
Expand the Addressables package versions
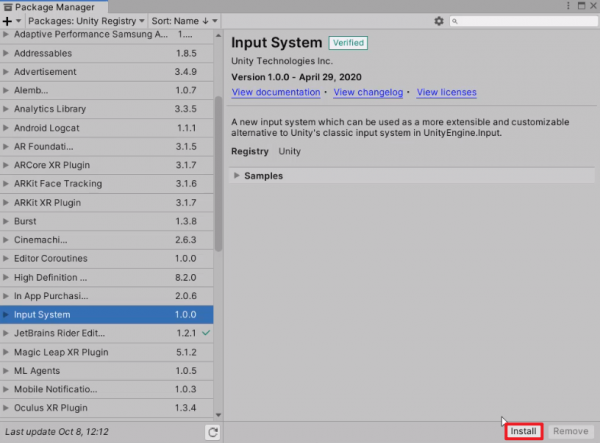coord(5,53)
